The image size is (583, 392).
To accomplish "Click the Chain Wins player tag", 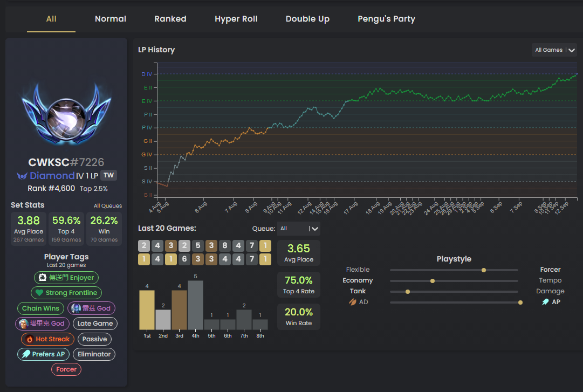I will point(40,308).
